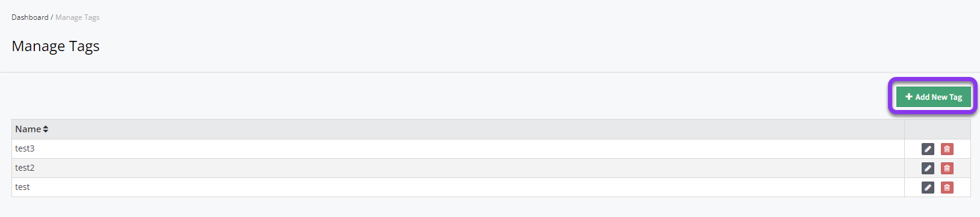This screenshot has height=217, width=980.
Task: Select the test row name cell
Action: [x=458, y=188]
